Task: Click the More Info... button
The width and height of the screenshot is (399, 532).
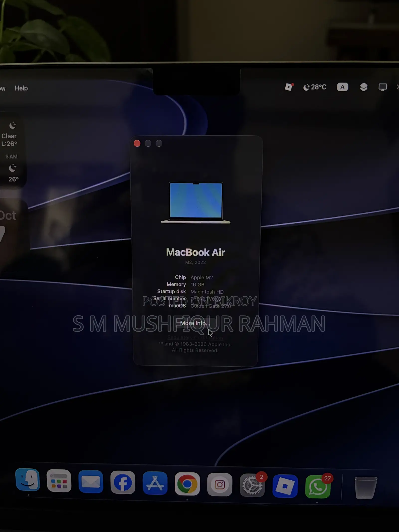Action: (x=195, y=323)
